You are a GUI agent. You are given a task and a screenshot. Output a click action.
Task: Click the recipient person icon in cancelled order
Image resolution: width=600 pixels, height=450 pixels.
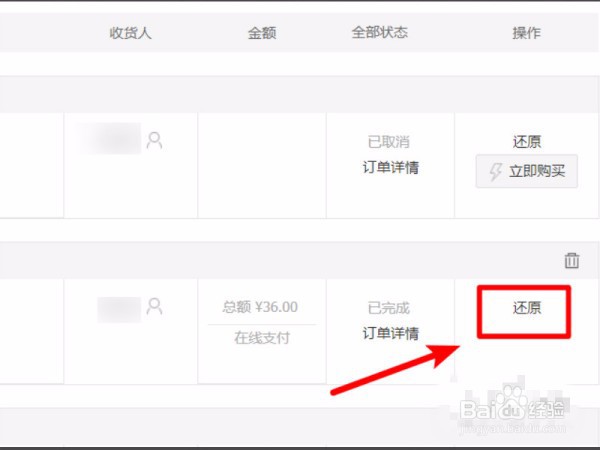[154, 140]
